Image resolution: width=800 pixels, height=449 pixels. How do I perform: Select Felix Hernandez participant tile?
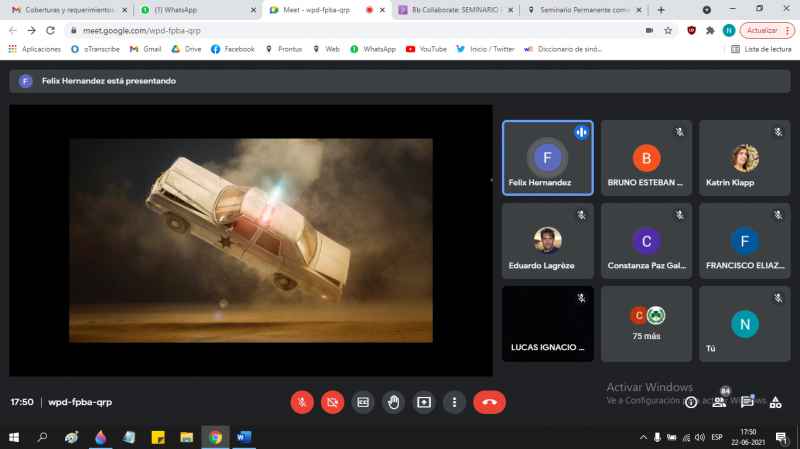pos(547,158)
